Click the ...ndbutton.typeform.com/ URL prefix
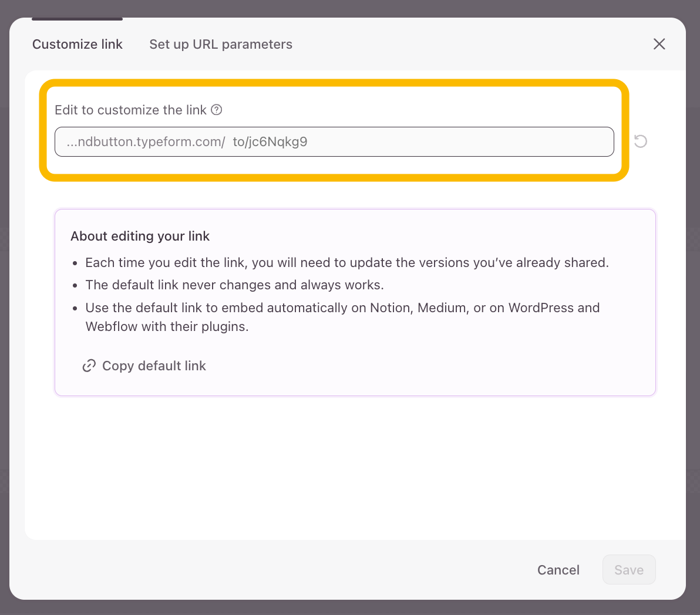The width and height of the screenshot is (700, 615). (146, 142)
